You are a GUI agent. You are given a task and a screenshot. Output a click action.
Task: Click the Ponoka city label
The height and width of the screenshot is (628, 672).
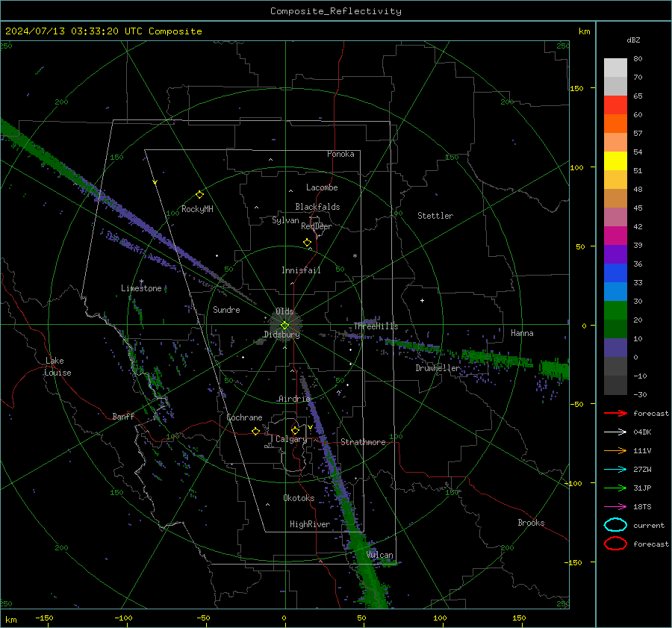tap(340, 154)
